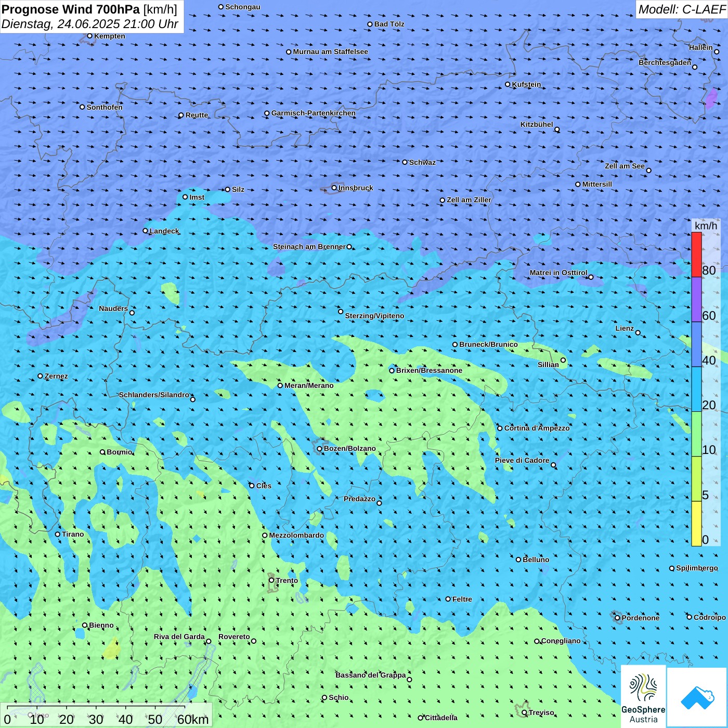Viewport: 728px width, 728px height.
Task: Click the 'Bassano del Grappa' label
Action: click(371, 675)
